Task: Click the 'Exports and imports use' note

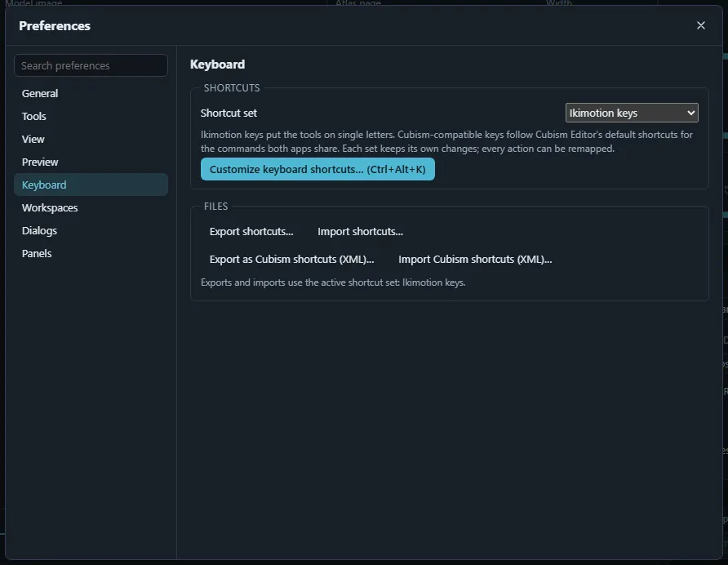Action: (x=333, y=282)
